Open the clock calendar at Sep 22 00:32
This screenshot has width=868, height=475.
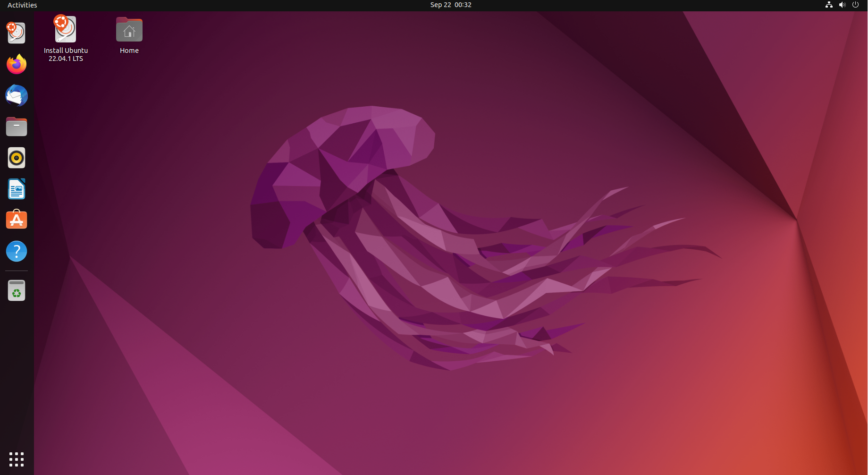coord(451,5)
